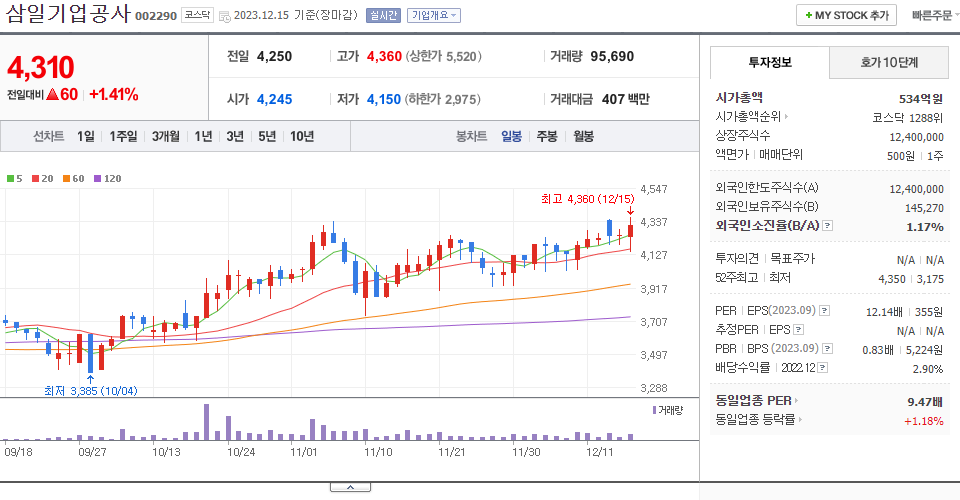Click the 11/01 date label on chart axis
The width and height of the screenshot is (960, 500).
[x=304, y=452]
